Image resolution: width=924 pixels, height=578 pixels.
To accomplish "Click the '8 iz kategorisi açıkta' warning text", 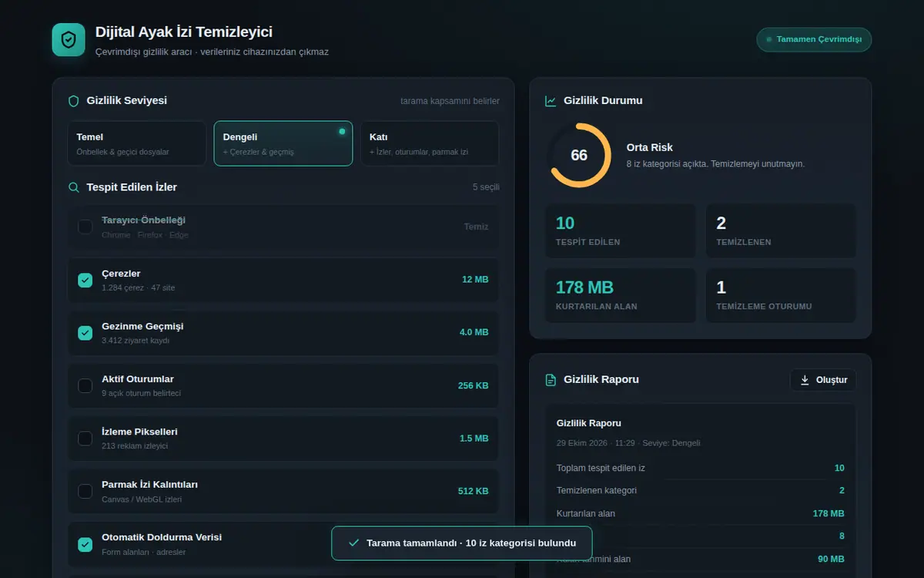I will point(715,163).
